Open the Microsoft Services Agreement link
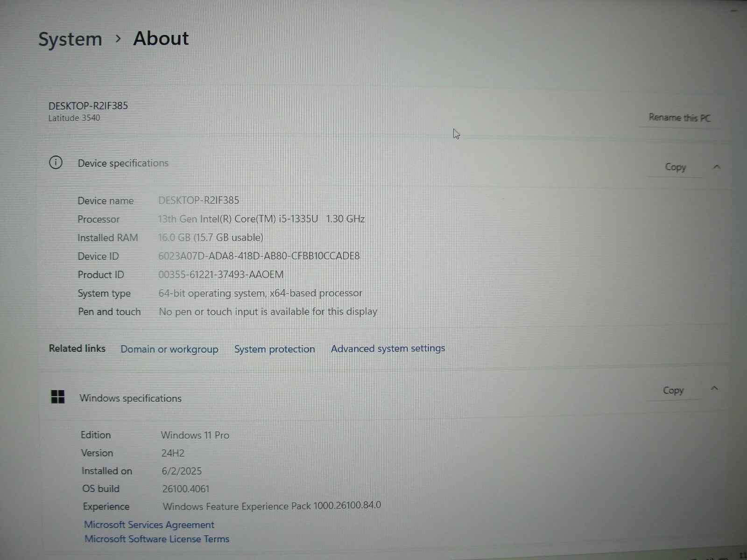This screenshot has height=560, width=747. (149, 525)
